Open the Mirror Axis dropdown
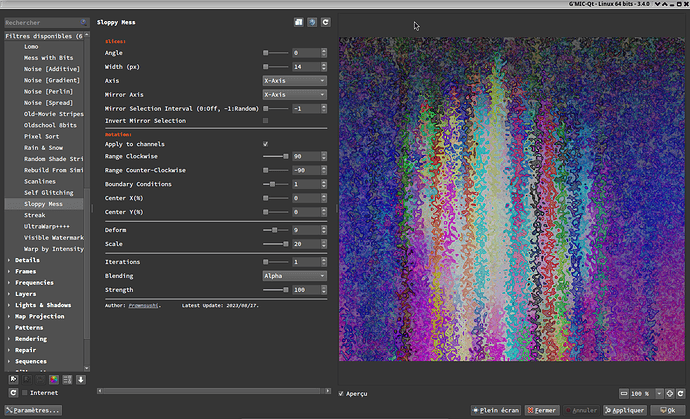This screenshot has height=419, width=690. tap(293, 94)
